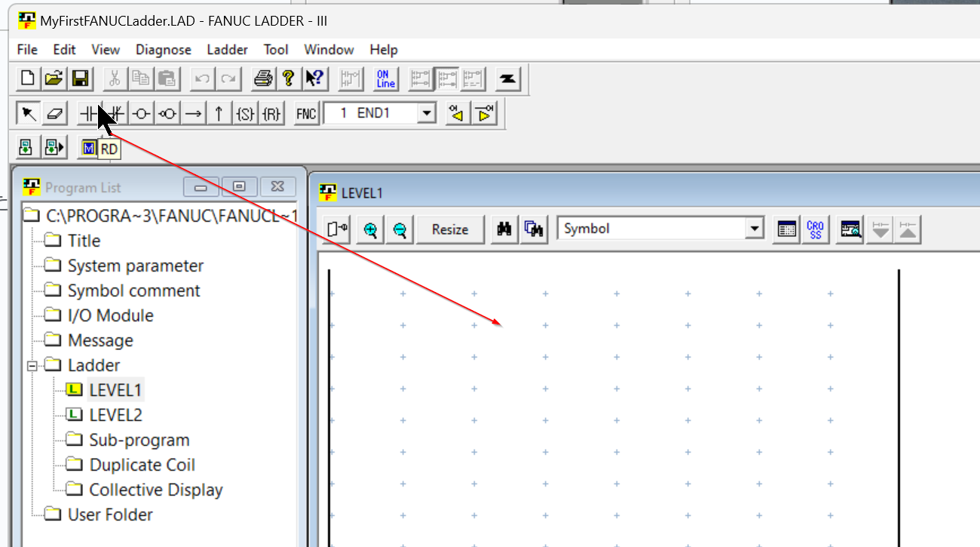Image resolution: width=980 pixels, height=547 pixels.
Task: Insert a Reset coil {R}
Action: tap(271, 113)
